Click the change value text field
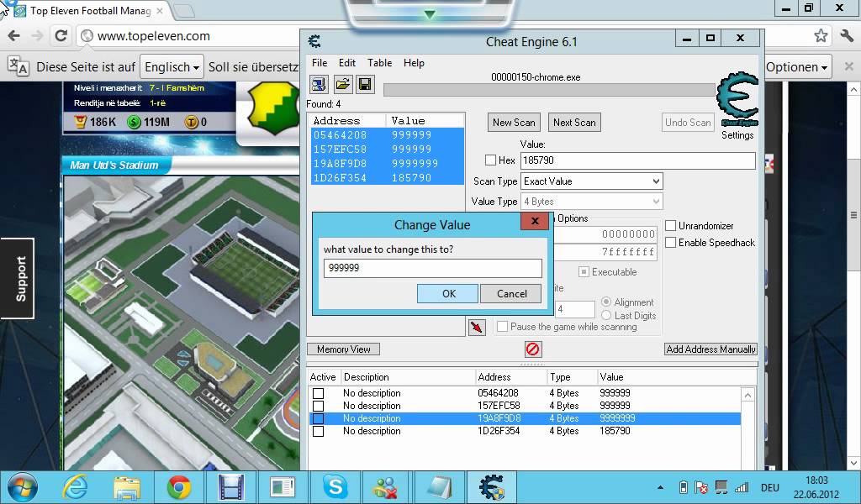861x504 pixels. (433, 268)
